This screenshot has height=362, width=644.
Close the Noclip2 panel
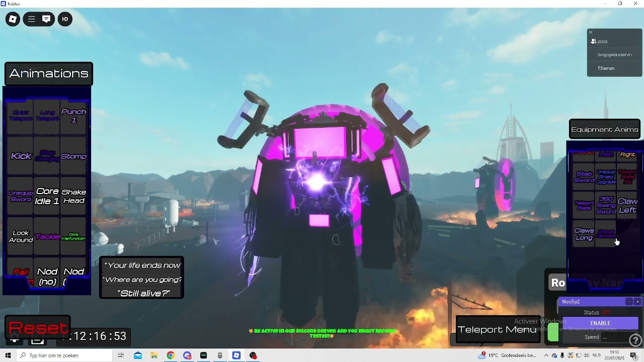(x=637, y=302)
